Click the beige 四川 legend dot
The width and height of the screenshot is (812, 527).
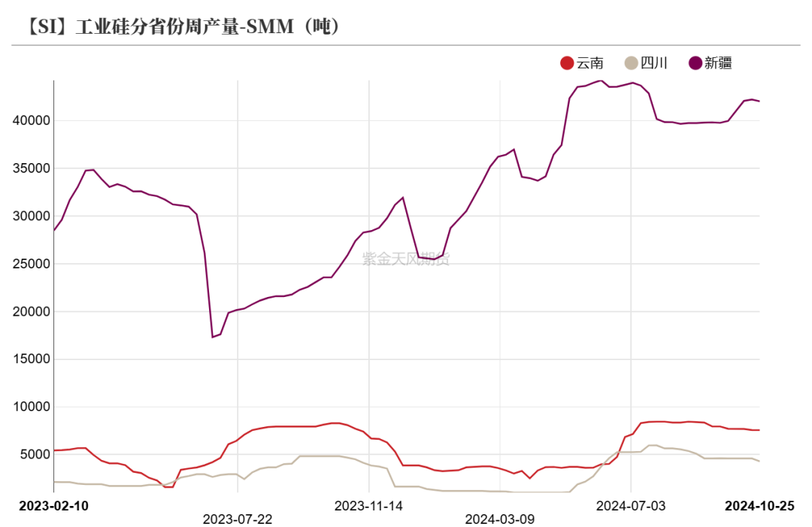[632, 63]
